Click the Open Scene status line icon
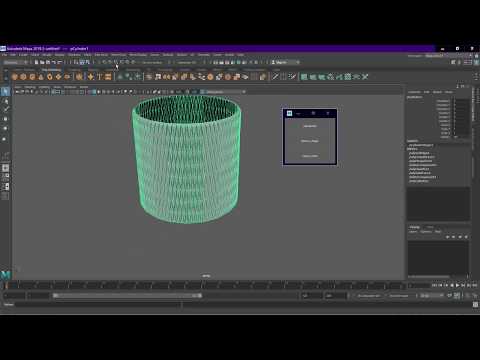 click(42, 62)
